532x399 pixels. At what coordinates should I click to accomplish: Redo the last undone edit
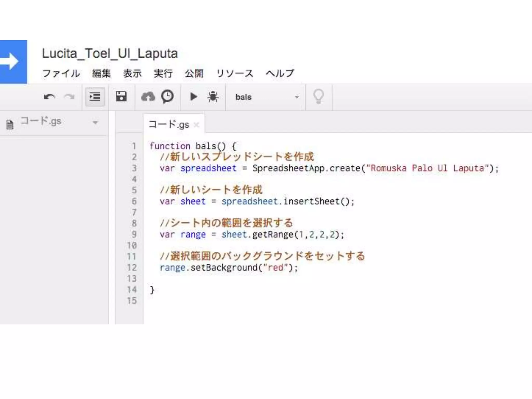(x=69, y=97)
